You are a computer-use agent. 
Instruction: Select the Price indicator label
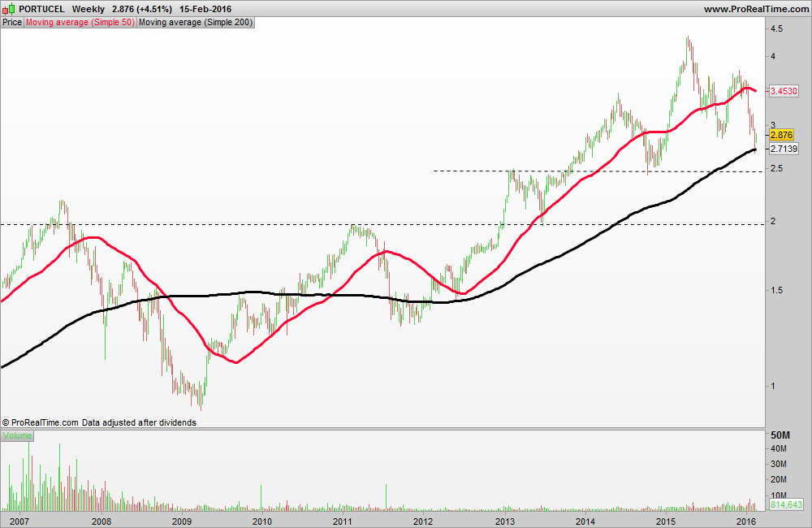coord(12,22)
